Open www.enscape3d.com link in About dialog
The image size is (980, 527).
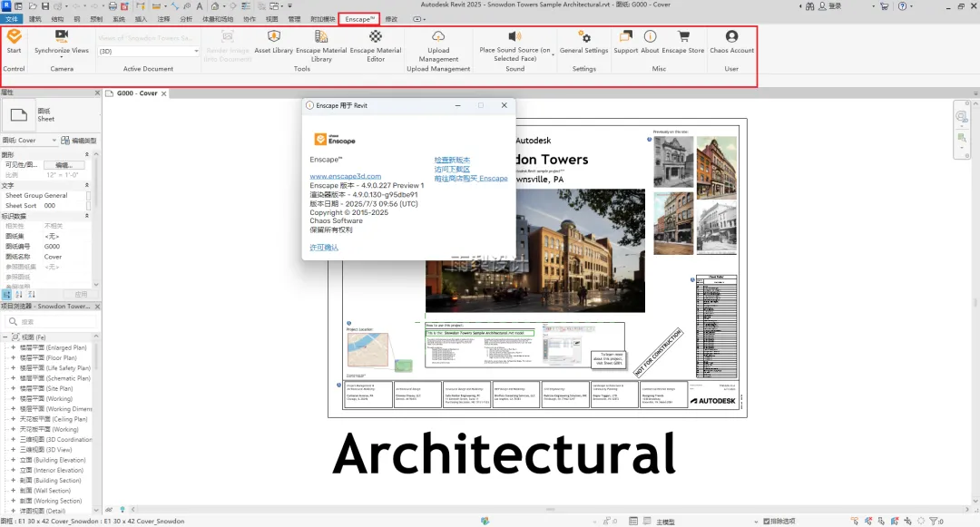[345, 176]
